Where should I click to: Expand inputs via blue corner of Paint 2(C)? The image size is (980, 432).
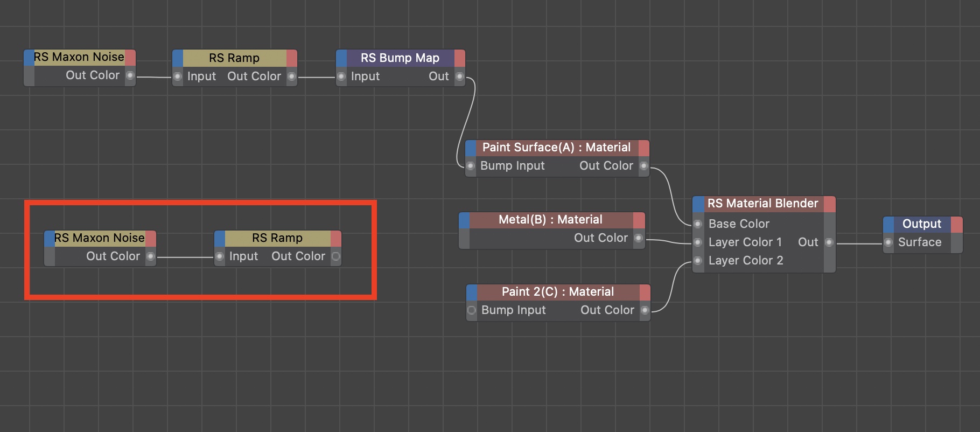click(472, 292)
